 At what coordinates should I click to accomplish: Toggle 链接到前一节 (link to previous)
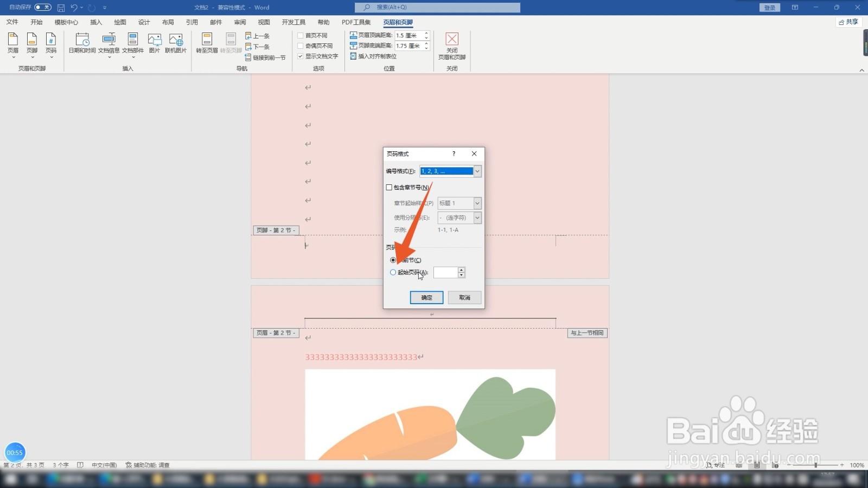tap(265, 57)
